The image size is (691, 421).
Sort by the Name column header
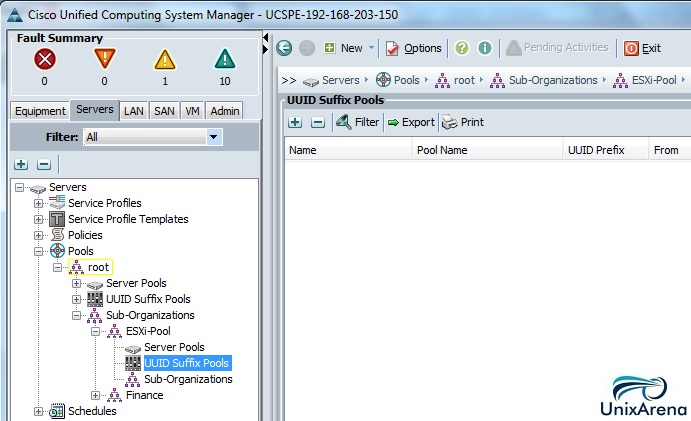[x=348, y=150]
